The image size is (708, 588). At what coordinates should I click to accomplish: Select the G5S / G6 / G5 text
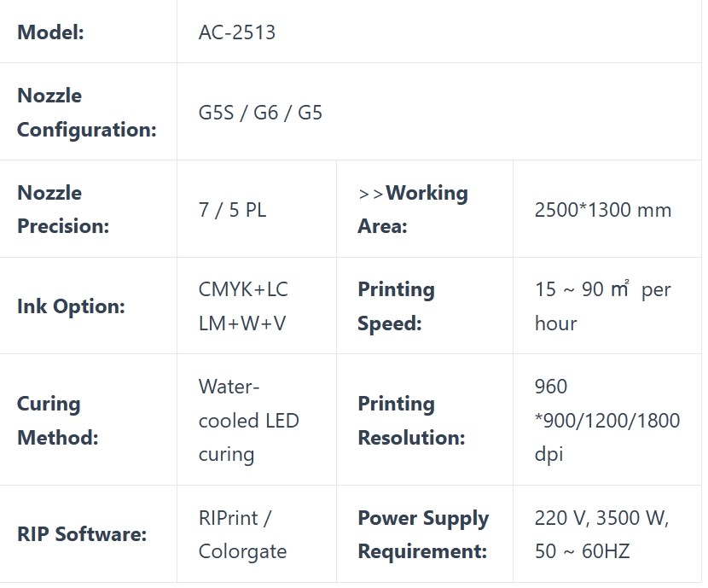coord(260,113)
